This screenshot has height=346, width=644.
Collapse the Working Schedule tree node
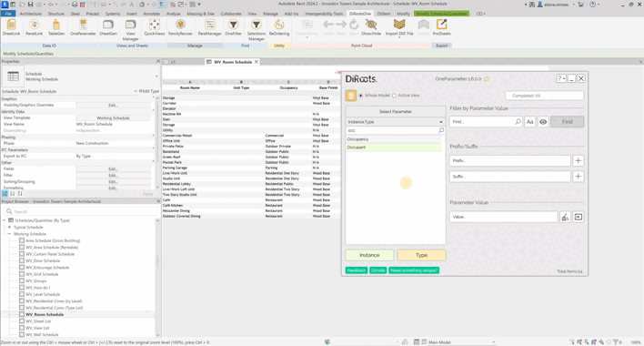9,234
